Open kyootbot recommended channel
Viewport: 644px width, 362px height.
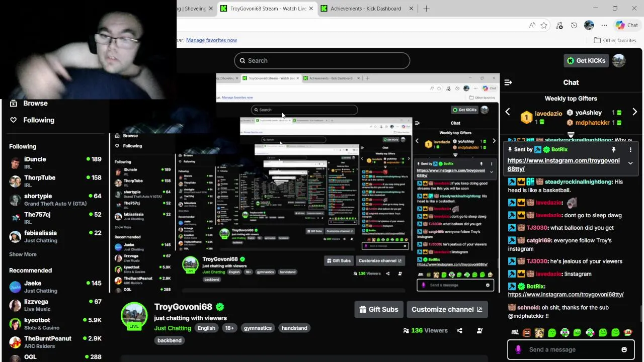point(55,324)
